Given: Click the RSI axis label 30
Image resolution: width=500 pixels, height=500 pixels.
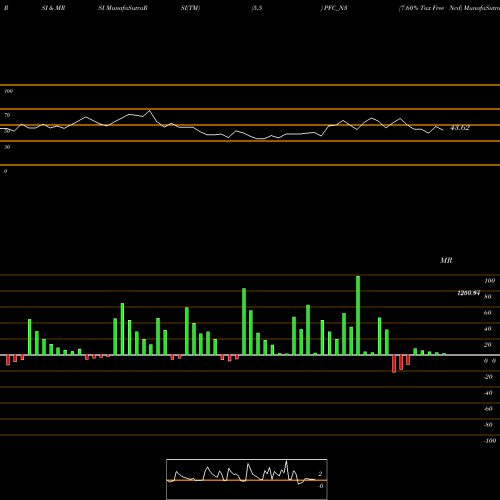Looking at the screenshot, I should [x=7, y=147].
